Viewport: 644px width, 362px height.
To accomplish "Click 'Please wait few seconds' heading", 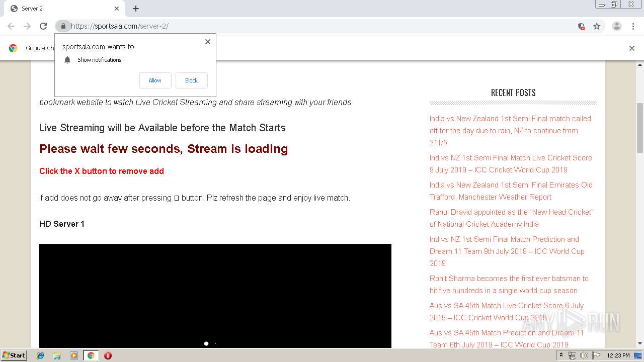I will pyautogui.click(x=164, y=149).
